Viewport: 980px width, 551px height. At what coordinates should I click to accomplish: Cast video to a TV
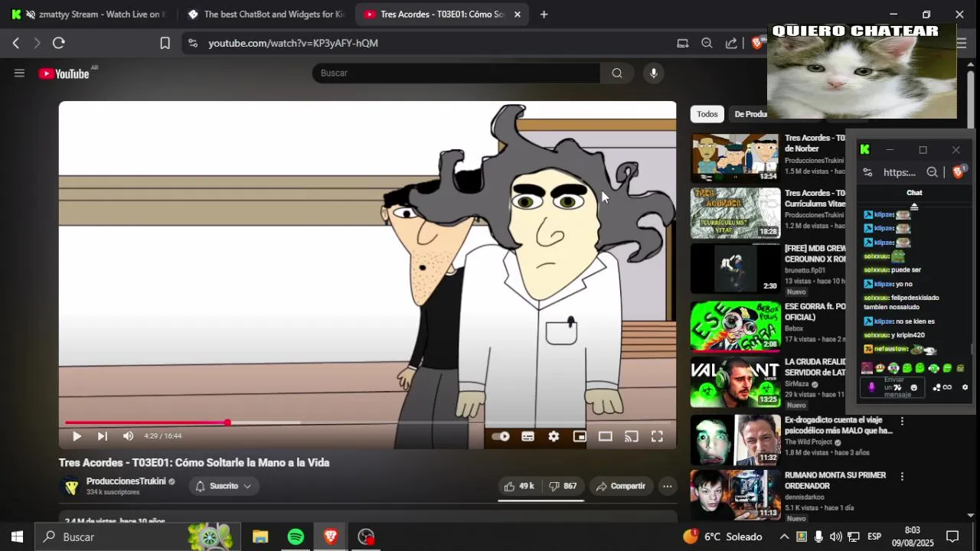point(632,436)
